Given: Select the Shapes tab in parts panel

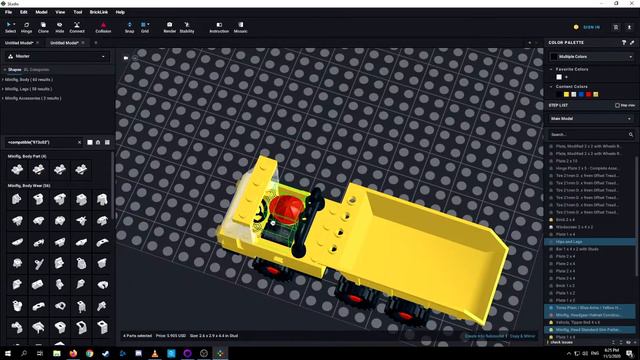Looking at the screenshot, I should 14,70.
